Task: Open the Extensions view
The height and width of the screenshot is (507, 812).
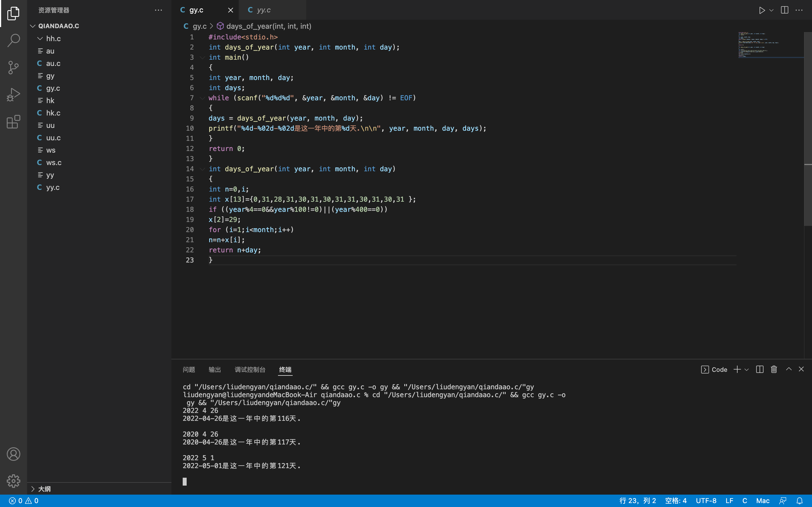Action: 14,122
